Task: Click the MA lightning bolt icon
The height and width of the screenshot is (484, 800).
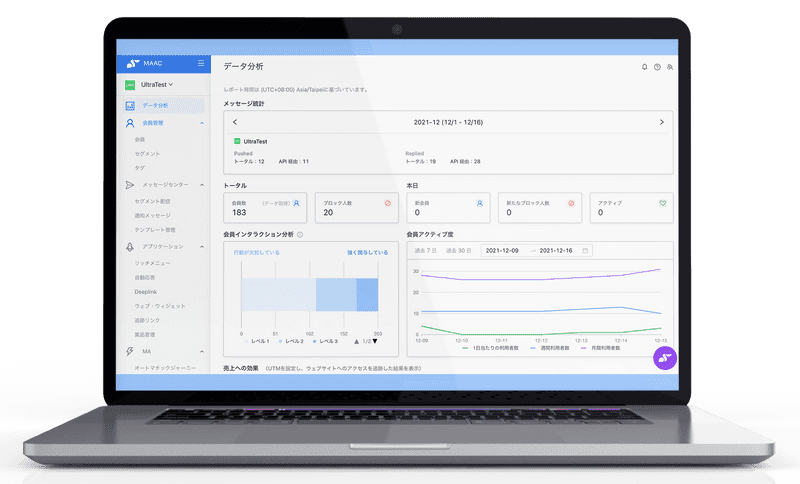Action: [x=130, y=351]
